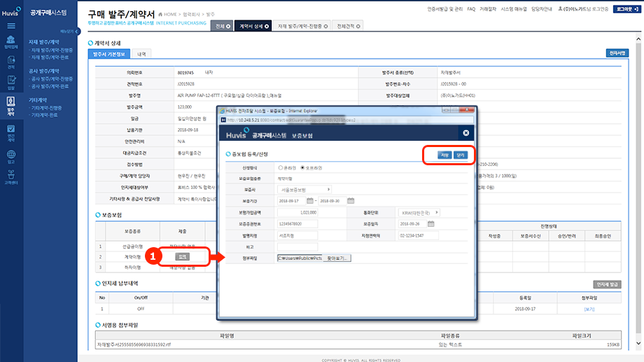Open calendar for 보증기간 start date
This screenshot has height=362, width=644.
tap(310, 200)
